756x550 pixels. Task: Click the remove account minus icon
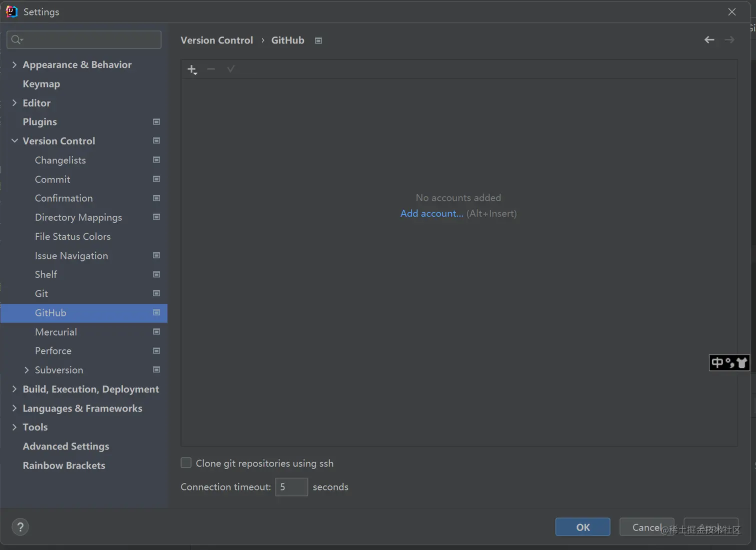211,69
